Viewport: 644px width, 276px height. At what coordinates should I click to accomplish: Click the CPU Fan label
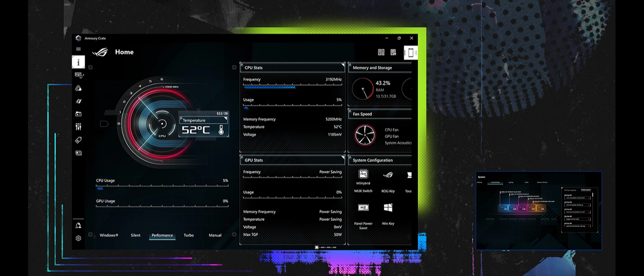click(x=392, y=130)
